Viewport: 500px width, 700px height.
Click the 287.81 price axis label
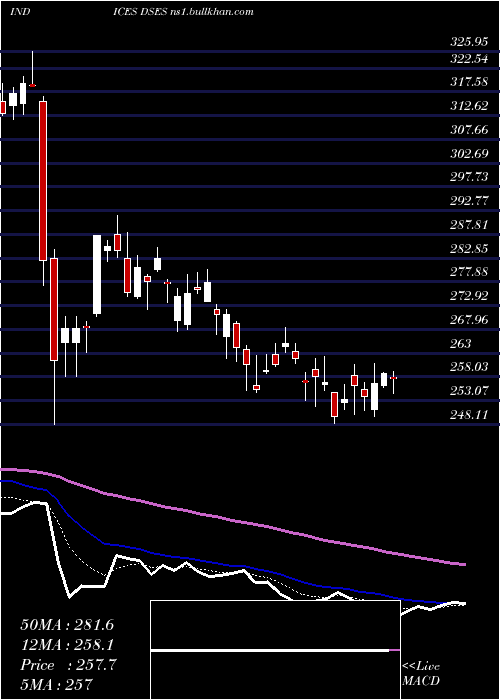(x=469, y=225)
